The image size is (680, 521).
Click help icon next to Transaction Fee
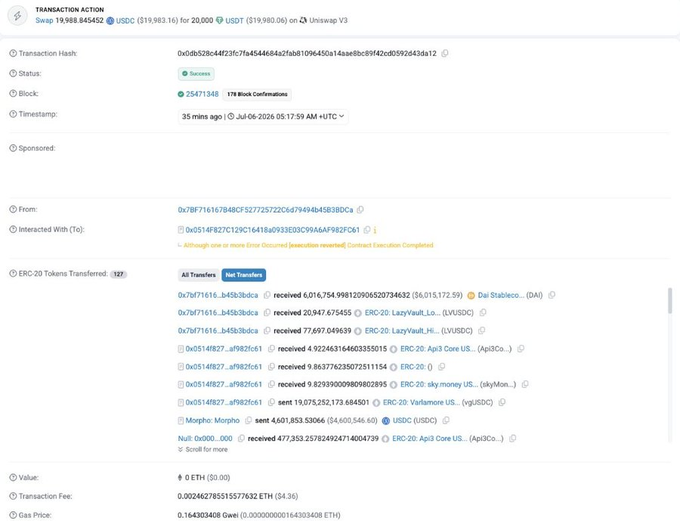pyautogui.click(x=13, y=496)
